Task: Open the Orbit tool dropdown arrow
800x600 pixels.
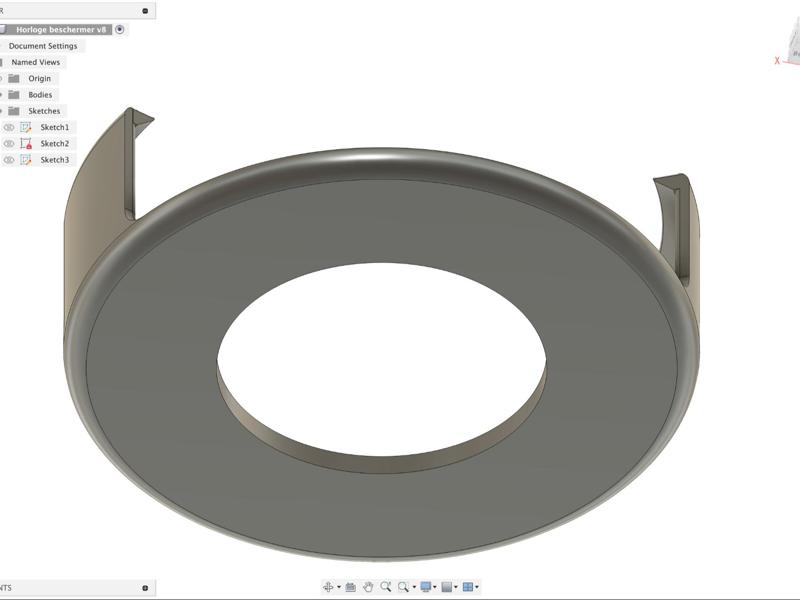Action: (x=339, y=587)
